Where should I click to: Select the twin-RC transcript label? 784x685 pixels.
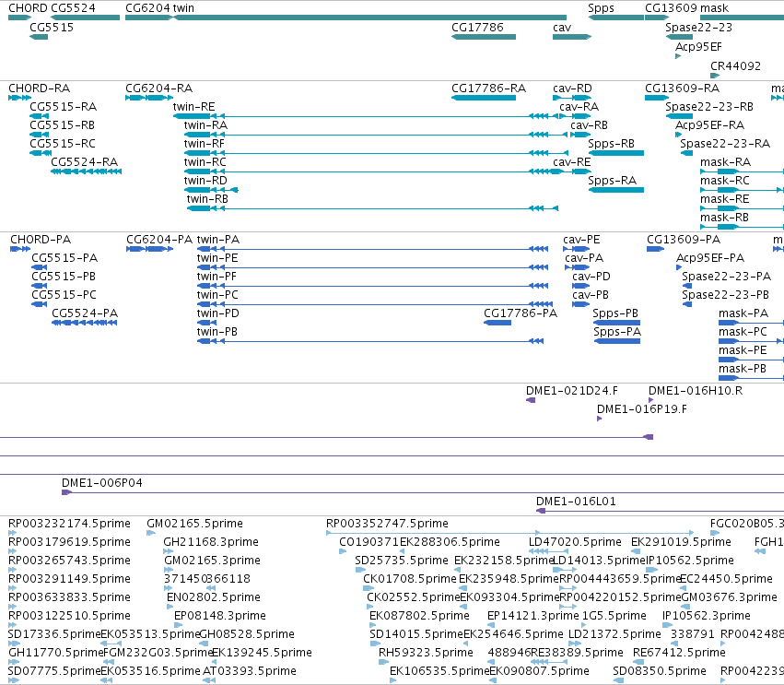point(205,162)
